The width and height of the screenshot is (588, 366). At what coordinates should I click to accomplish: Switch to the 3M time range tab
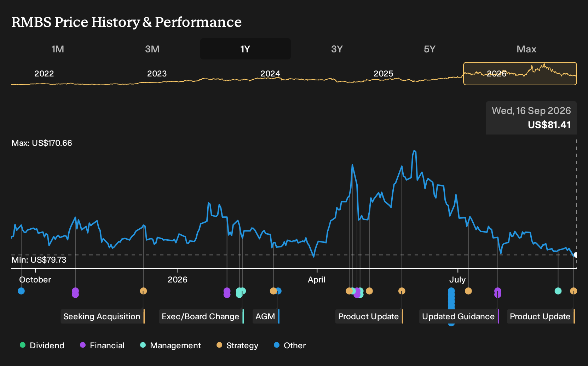click(152, 49)
